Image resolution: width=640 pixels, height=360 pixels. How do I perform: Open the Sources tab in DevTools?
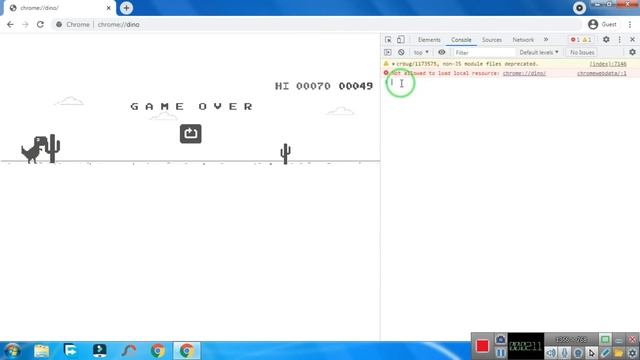(491, 40)
